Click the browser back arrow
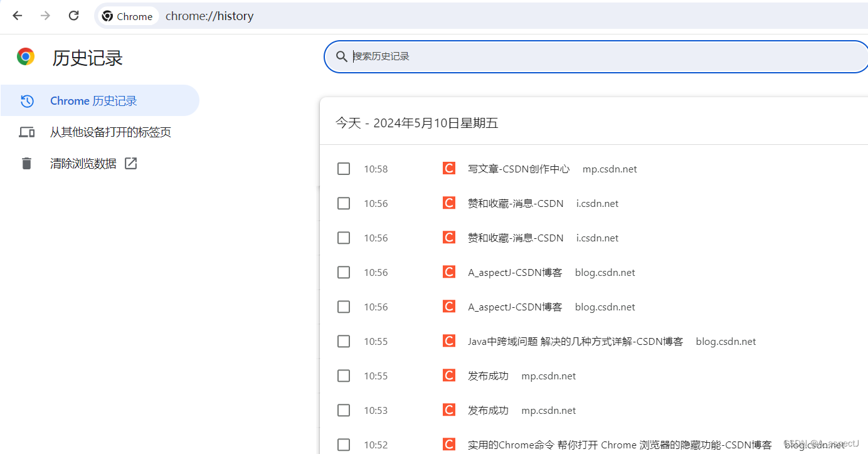 point(17,16)
